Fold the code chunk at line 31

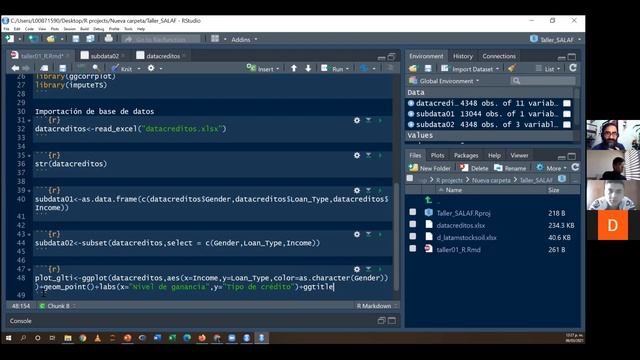coord(29,120)
